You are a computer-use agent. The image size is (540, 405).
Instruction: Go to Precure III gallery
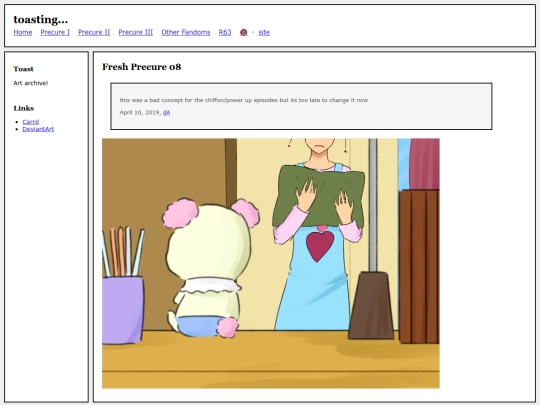136,32
